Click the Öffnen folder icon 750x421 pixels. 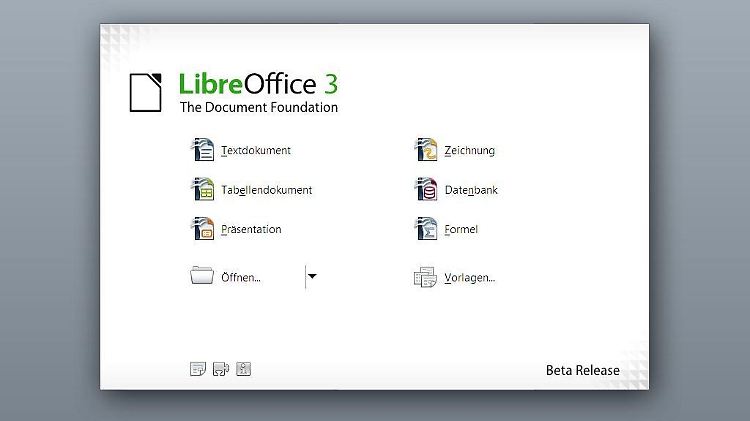(x=202, y=275)
